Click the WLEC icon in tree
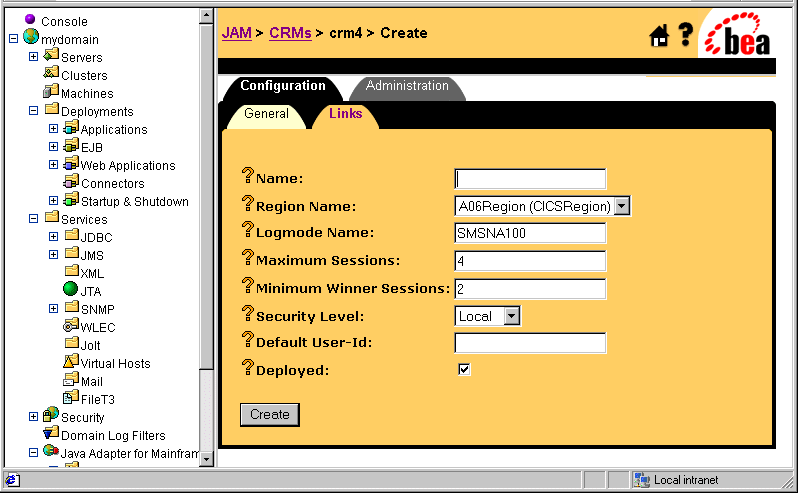798x493 pixels. [71, 325]
